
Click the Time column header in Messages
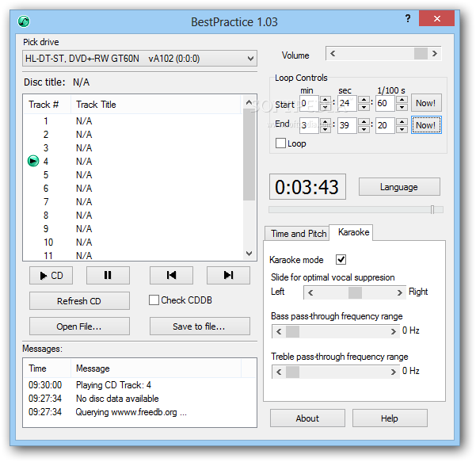47,368
